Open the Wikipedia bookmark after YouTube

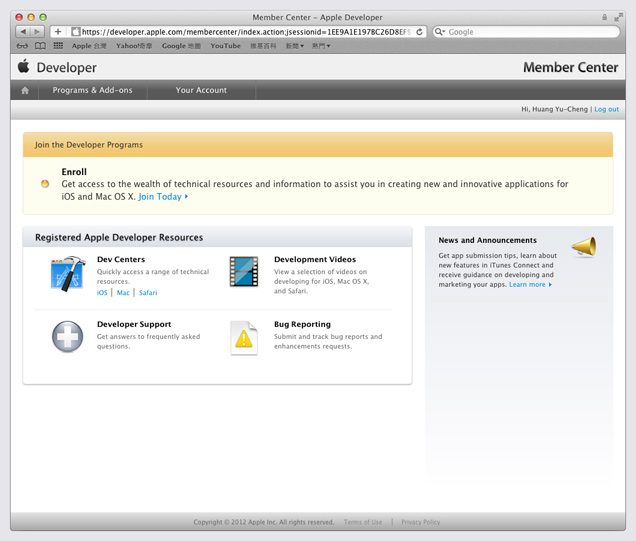[x=263, y=46]
